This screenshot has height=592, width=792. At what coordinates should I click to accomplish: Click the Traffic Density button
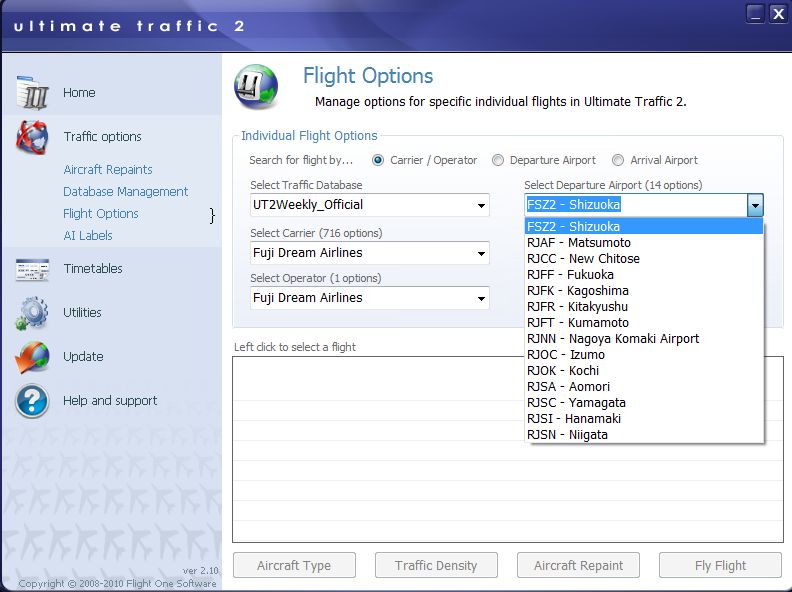click(x=436, y=565)
